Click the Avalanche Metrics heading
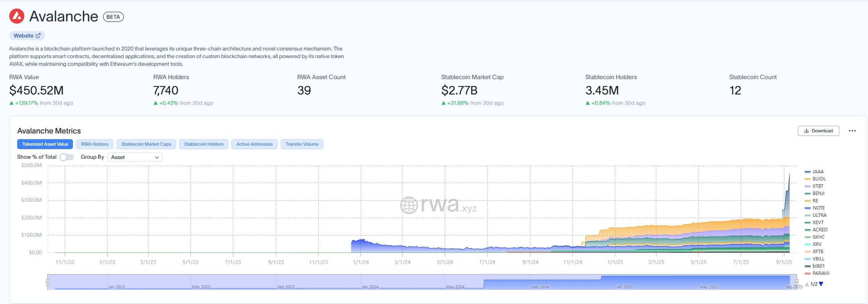The width and height of the screenshot is (868, 304). coord(49,131)
